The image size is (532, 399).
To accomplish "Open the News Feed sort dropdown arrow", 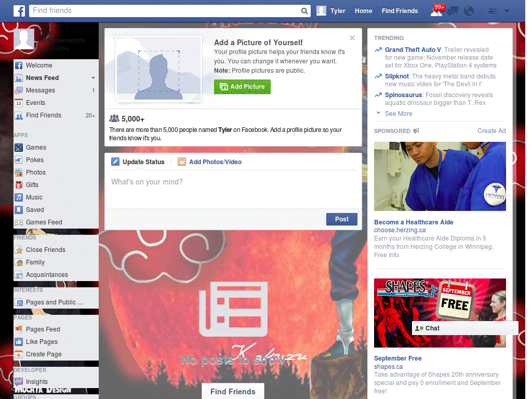I will point(92,78).
